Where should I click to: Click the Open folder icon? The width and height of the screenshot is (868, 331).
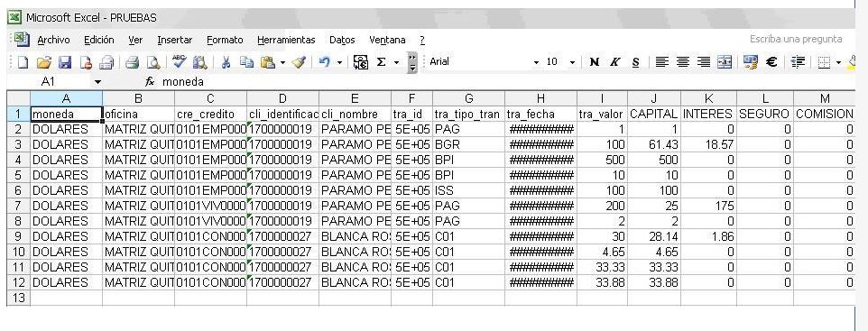(43, 62)
